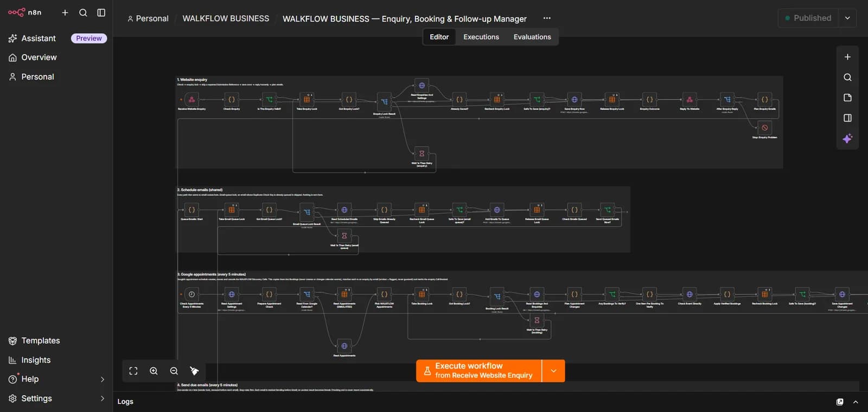
Task: Select the Stop: Enquiry Problem node
Action: (x=764, y=128)
